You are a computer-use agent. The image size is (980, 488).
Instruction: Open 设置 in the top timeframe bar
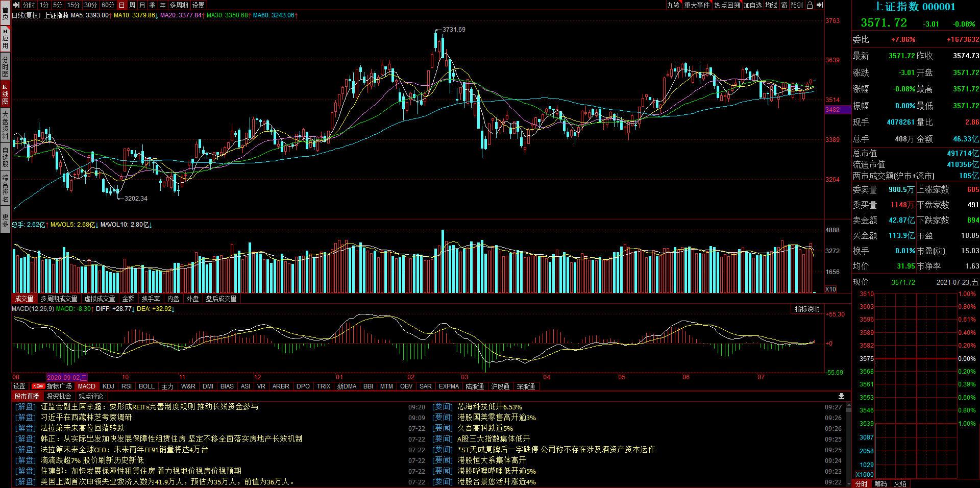(199, 5)
